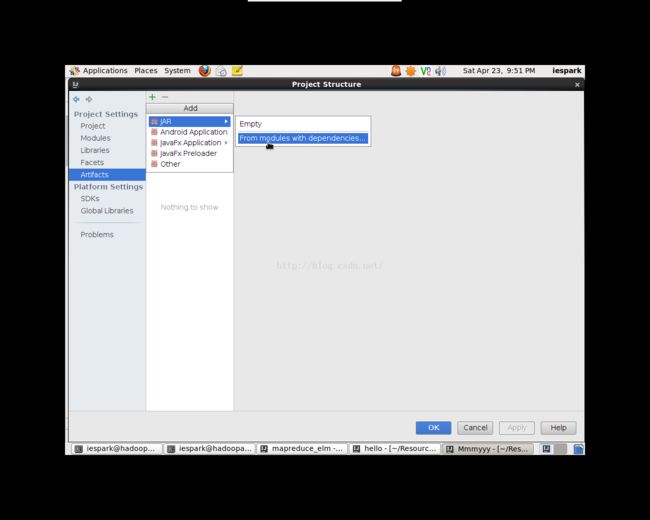Viewport: 650px width, 520px height.
Task: Click the forward navigation arrow icon
Action: 89,99
